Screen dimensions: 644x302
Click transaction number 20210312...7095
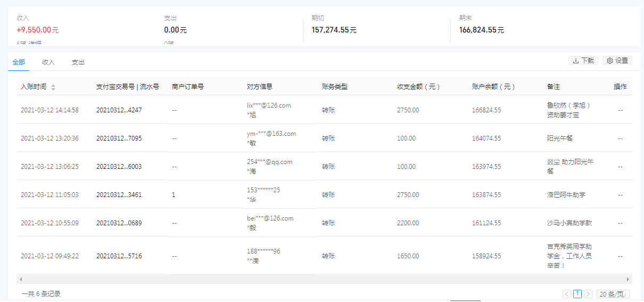tap(119, 138)
